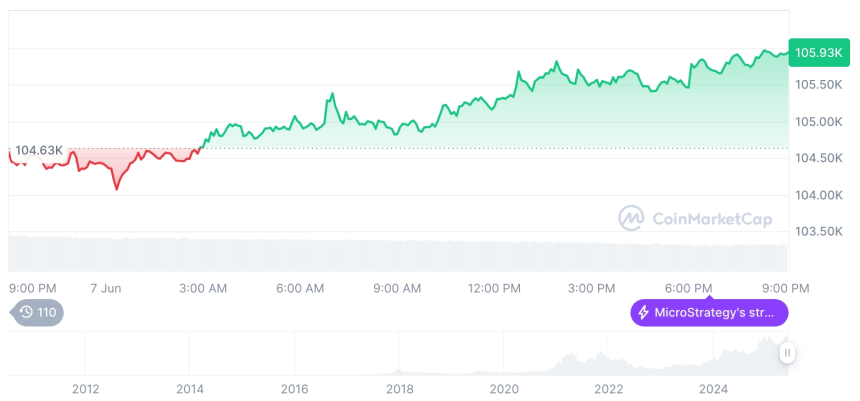Select the 2024 mark on the overview timeline
Viewport: 860px width, 401px height.
(x=713, y=389)
